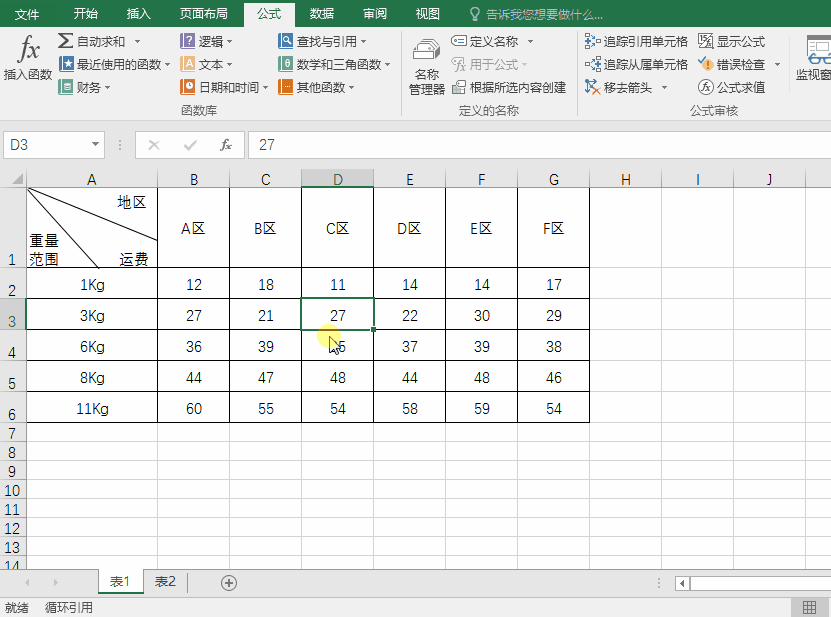Screen dimensions: 831x617
Task: Click Create from Selection (根据所选内容创建)
Action: coord(509,87)
